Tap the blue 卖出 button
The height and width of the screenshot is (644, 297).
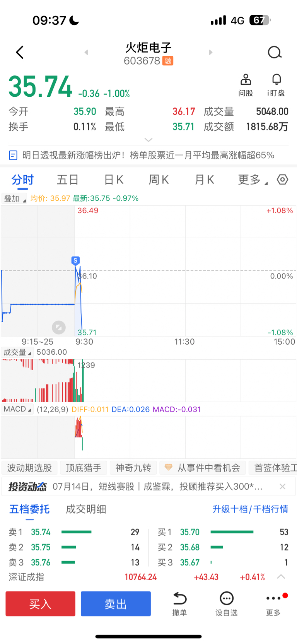pos(116,604)
